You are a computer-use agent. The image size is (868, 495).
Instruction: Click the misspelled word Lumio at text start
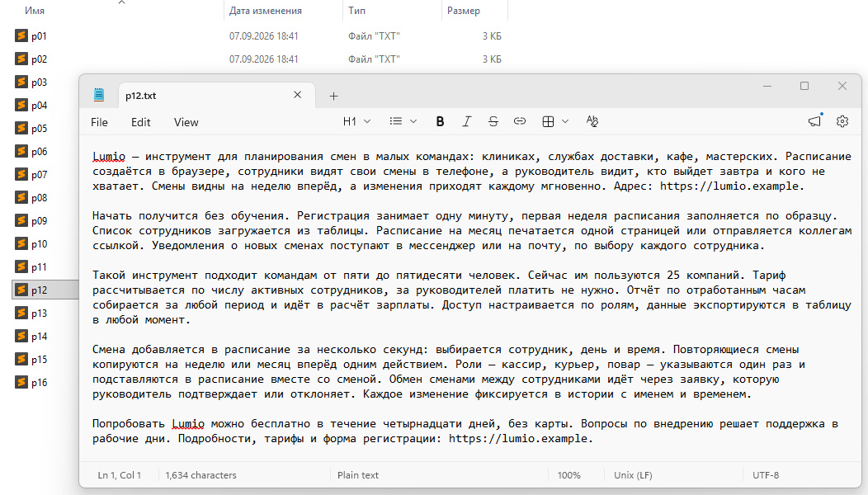(x=109, y=157)
